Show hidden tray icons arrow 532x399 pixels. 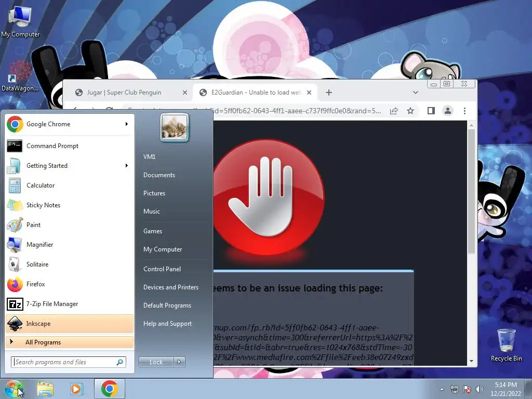pyautogui.click(x=442, y=390)
